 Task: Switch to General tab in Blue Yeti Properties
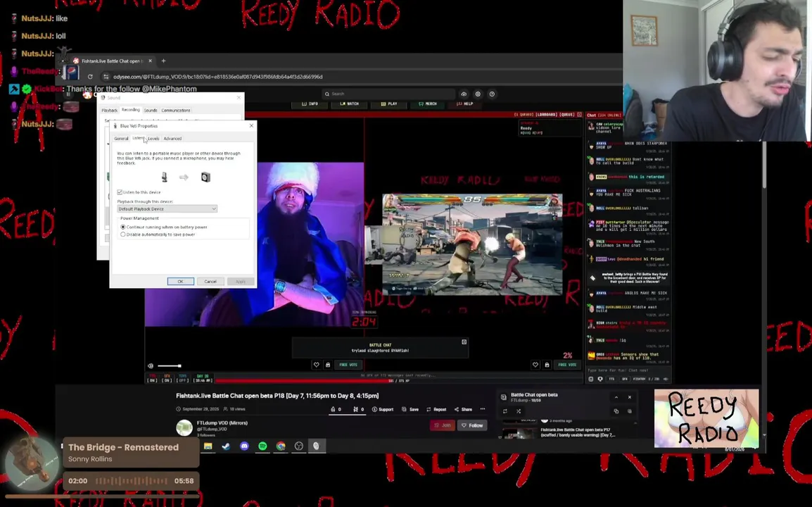(x=121, y=139)
